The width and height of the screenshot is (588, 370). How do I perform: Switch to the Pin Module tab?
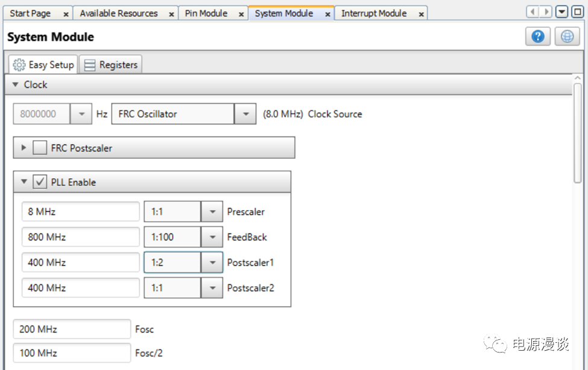206,13
